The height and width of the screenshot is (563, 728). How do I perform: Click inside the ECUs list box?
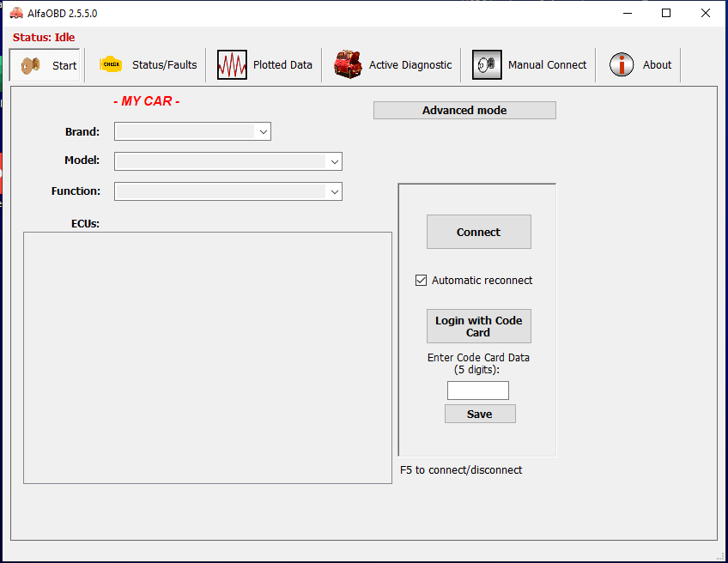coord(208,358)
